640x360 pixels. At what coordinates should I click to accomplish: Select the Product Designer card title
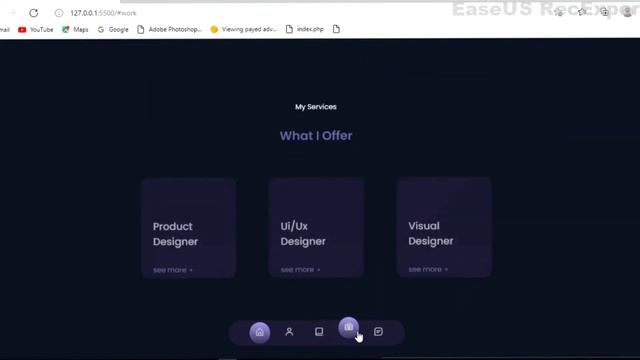pos(176,234)
